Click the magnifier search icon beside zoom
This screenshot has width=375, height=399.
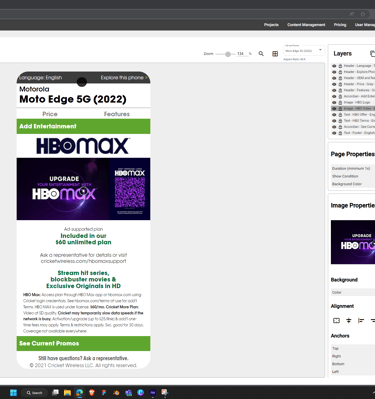[261, 54]
